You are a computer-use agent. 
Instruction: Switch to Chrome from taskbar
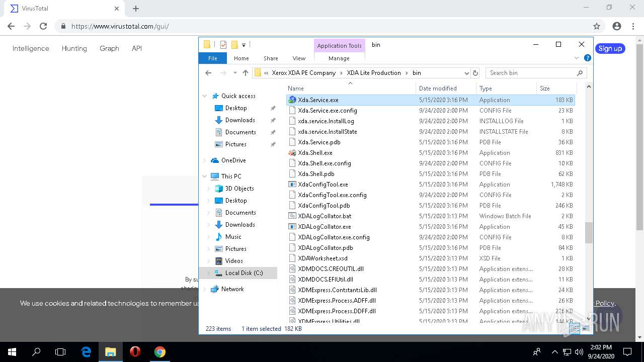(159, 352)
